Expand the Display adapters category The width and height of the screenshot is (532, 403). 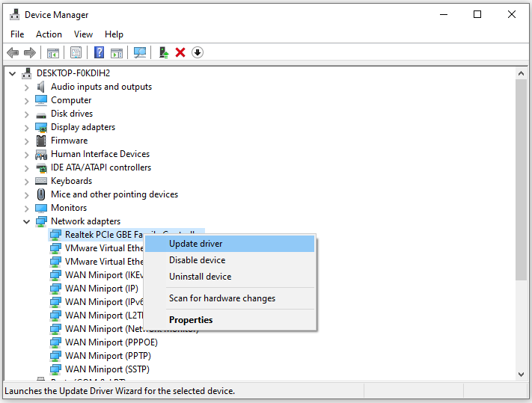coord(27,127)
